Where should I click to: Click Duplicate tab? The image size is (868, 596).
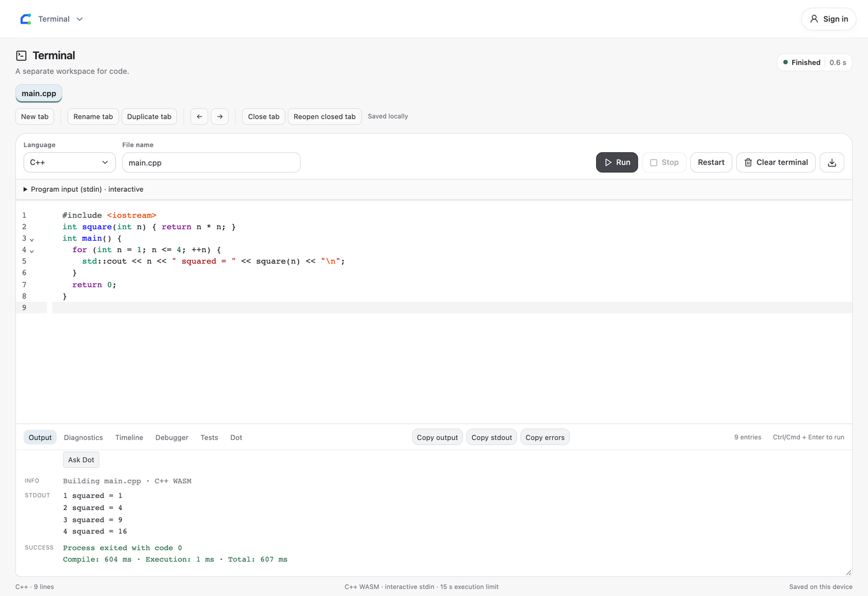coord(149,117)
